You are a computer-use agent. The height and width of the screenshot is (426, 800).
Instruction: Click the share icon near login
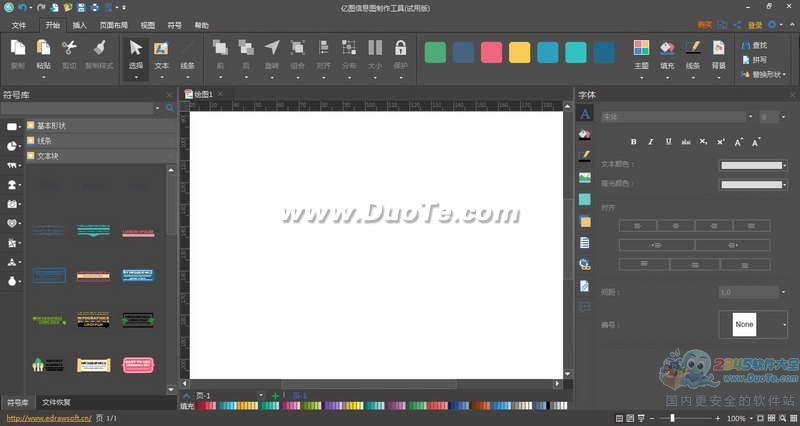pos(737,24)
